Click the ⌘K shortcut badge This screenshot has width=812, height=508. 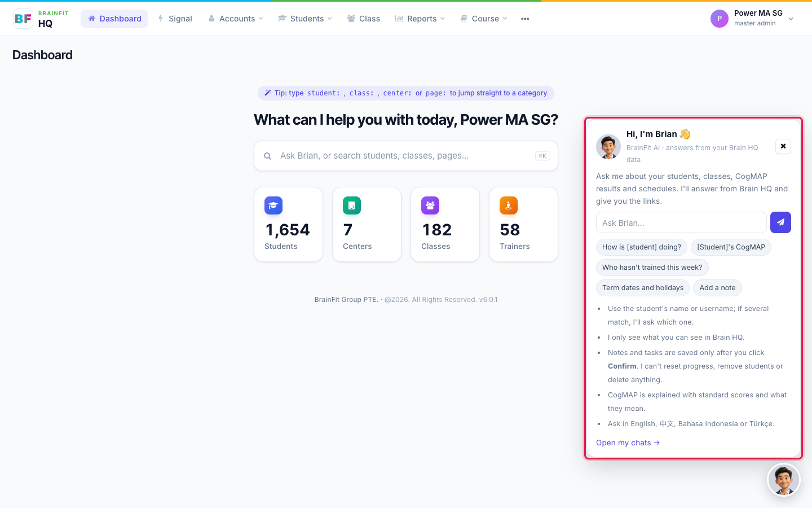[x=542, y=156]
